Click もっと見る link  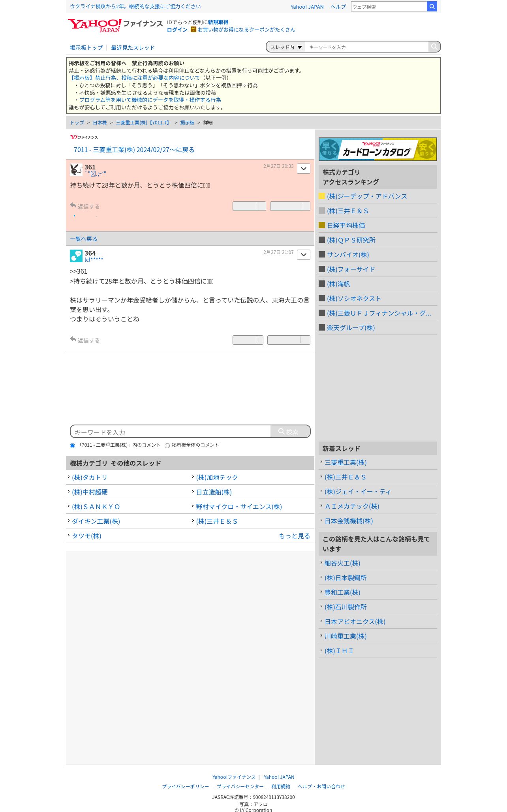294,536
